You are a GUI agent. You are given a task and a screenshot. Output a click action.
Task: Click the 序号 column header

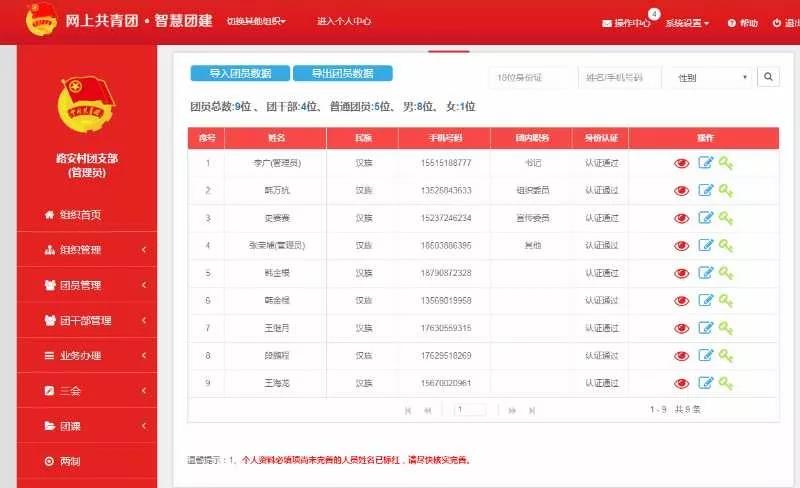[x=207, y=138]
